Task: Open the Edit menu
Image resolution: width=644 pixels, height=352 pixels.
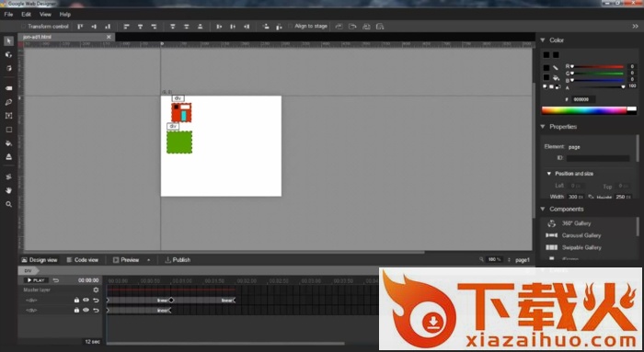Action: (x=27, y=15)
